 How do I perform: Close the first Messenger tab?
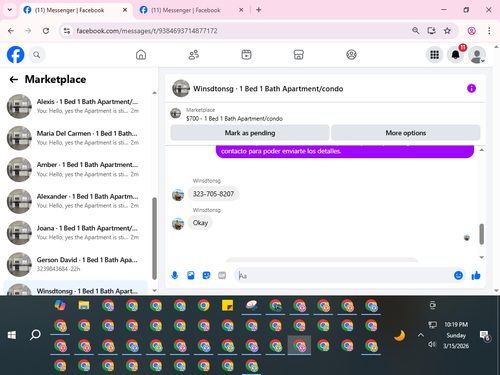125,10
